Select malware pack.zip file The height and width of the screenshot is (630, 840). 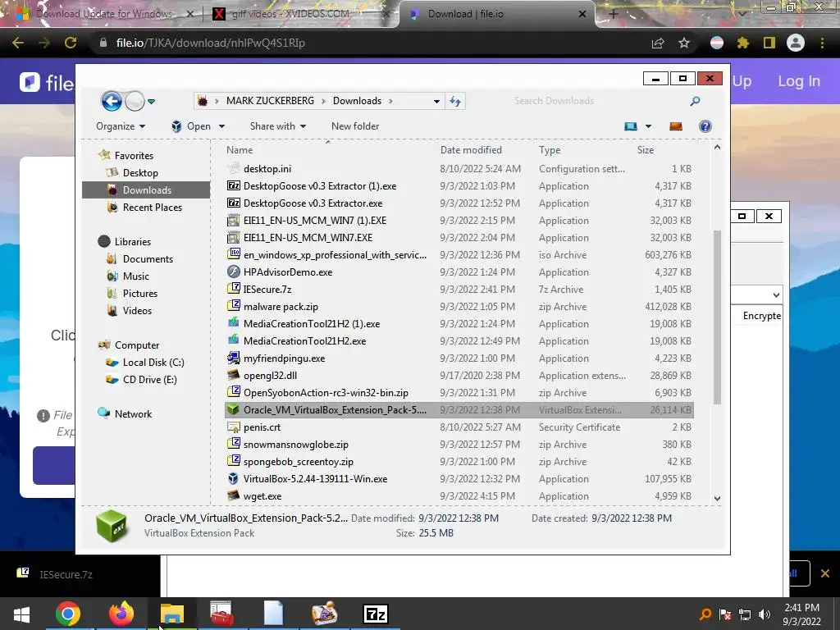[x=459, y=307]
